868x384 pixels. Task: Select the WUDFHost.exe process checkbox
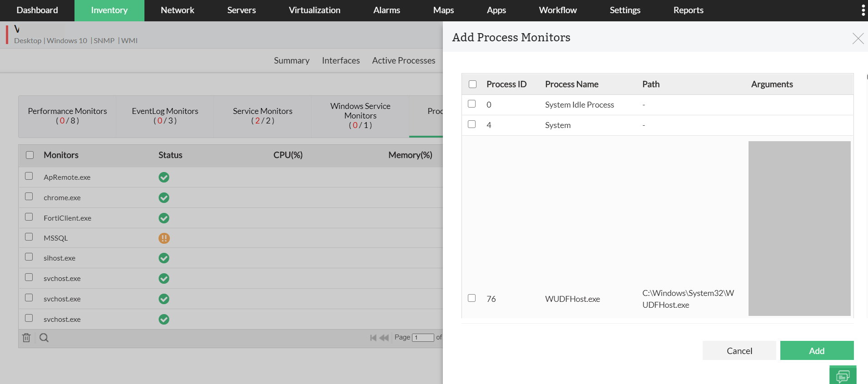(x=472, y=298)
